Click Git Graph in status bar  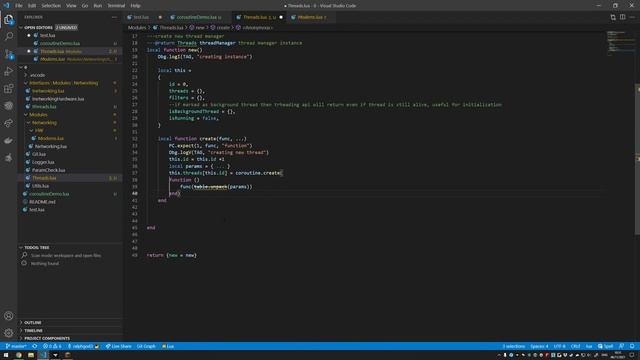click(x=146, y=346)
